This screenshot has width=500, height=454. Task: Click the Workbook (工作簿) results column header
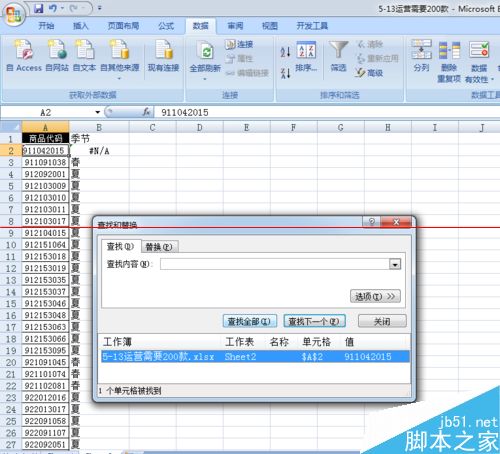(x=117, y=342)
